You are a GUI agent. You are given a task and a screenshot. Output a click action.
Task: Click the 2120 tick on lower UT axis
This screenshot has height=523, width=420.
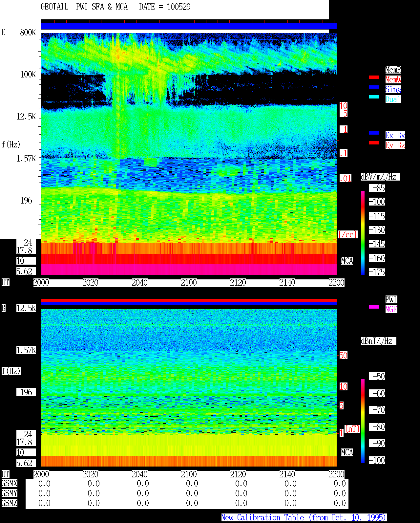pyautogui.click(x=238, y=474)
